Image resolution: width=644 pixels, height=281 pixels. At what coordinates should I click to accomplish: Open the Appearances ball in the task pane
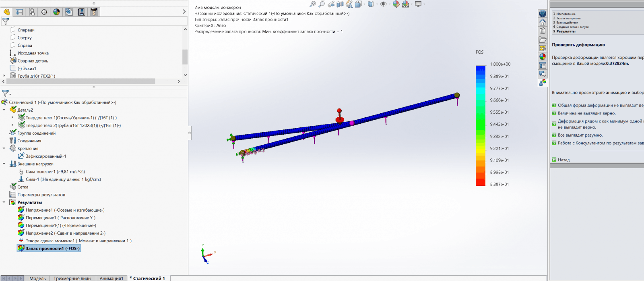coord(543,57)
